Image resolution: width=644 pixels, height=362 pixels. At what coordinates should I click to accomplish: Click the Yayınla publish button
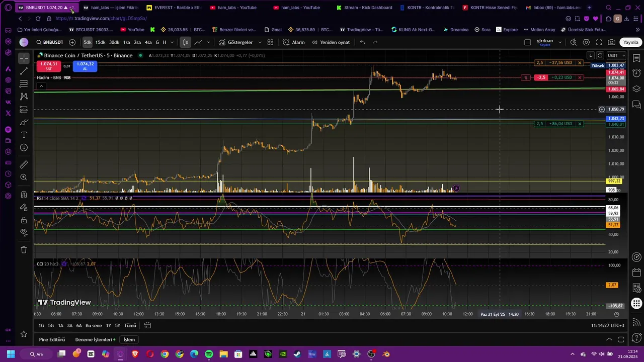(631, 42)
